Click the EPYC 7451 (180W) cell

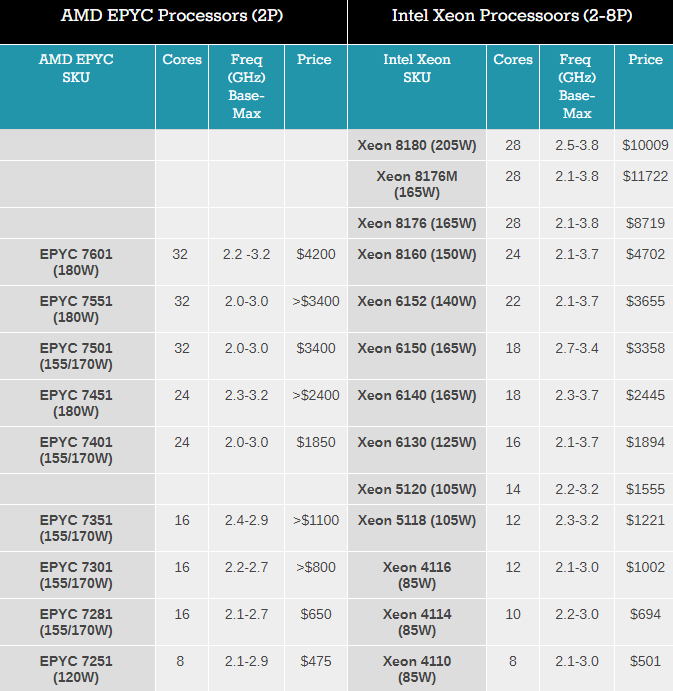[x=76, y=404]
